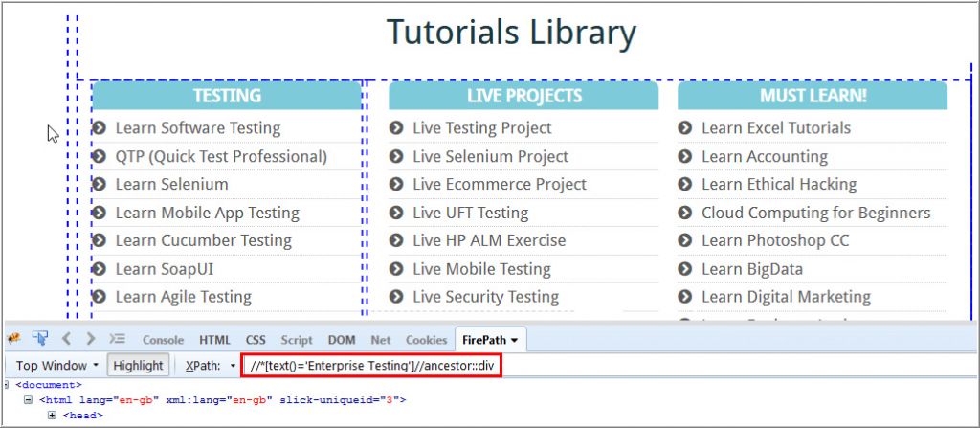
Task: Open Cloud Computing for Beginners link
Action: click(x=815, y=213)
